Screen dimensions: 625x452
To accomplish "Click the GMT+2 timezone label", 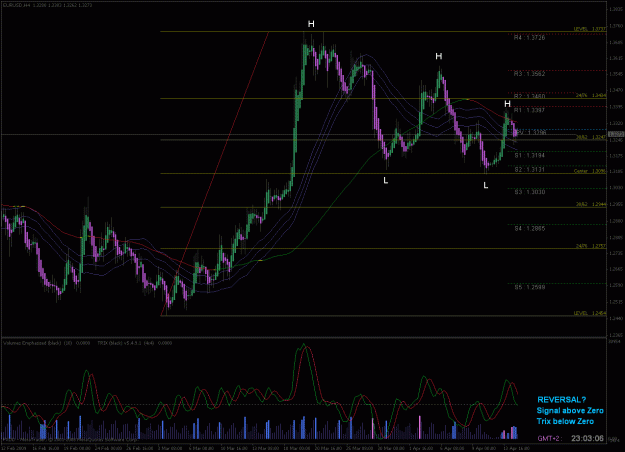I will pos(549,438).
